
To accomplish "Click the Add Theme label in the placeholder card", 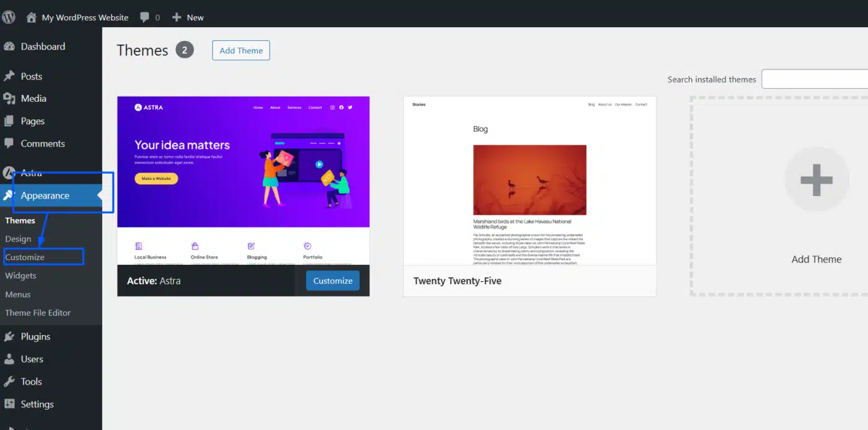I will 817,259.
